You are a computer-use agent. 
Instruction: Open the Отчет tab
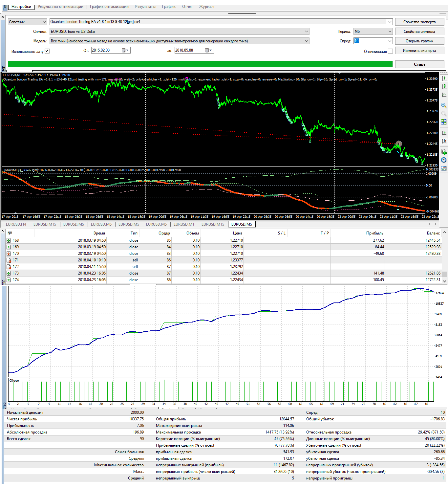click(x=187, y=7)
